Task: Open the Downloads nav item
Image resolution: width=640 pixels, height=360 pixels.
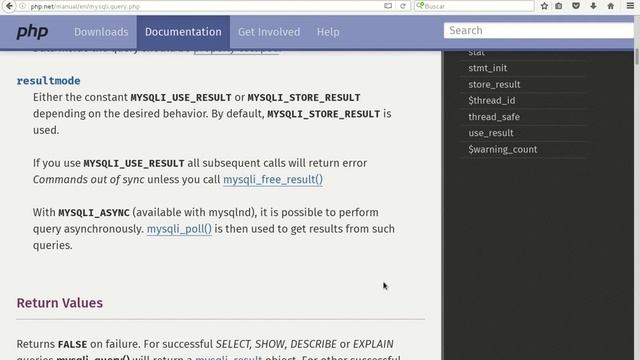Action: tap(101, 32)
